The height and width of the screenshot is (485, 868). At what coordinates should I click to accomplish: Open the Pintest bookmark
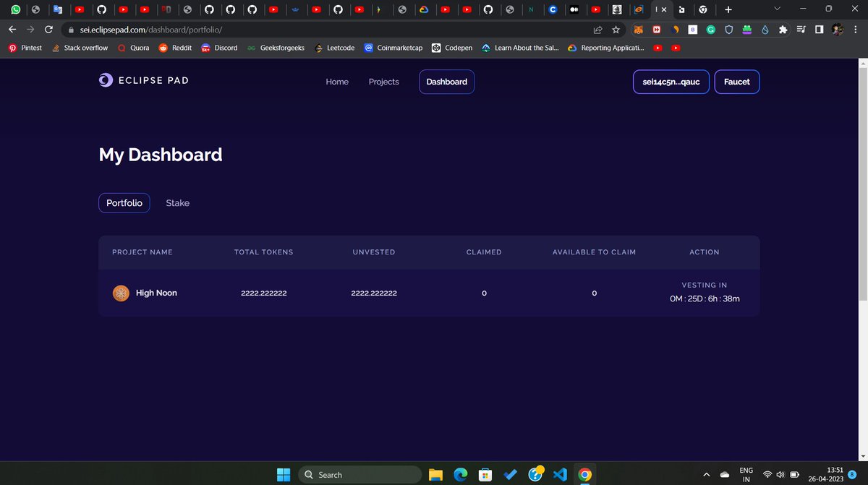(x=25, y=48)
